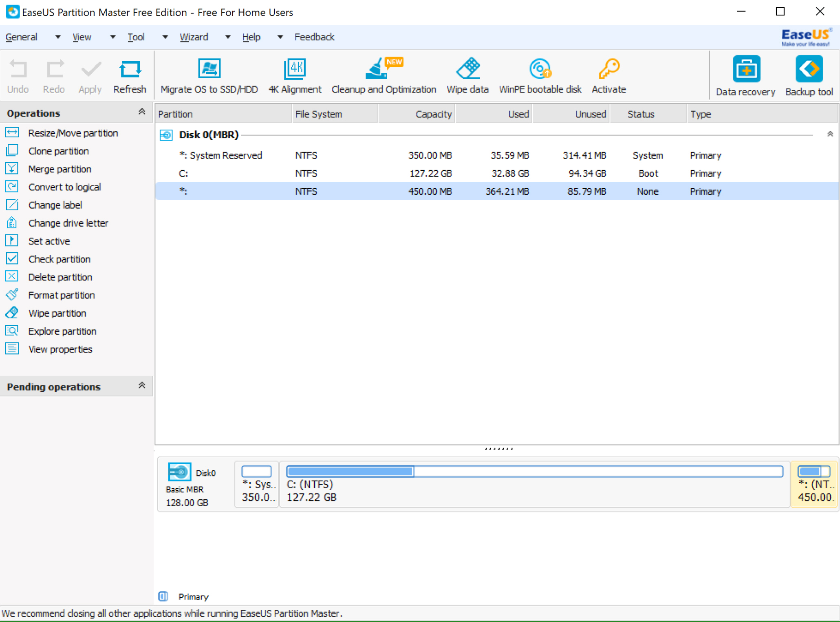Viewport: 840px width, 622px height.
Task: Open the Wizard menu
Action: pyautogui.click(x=193, y=37)
